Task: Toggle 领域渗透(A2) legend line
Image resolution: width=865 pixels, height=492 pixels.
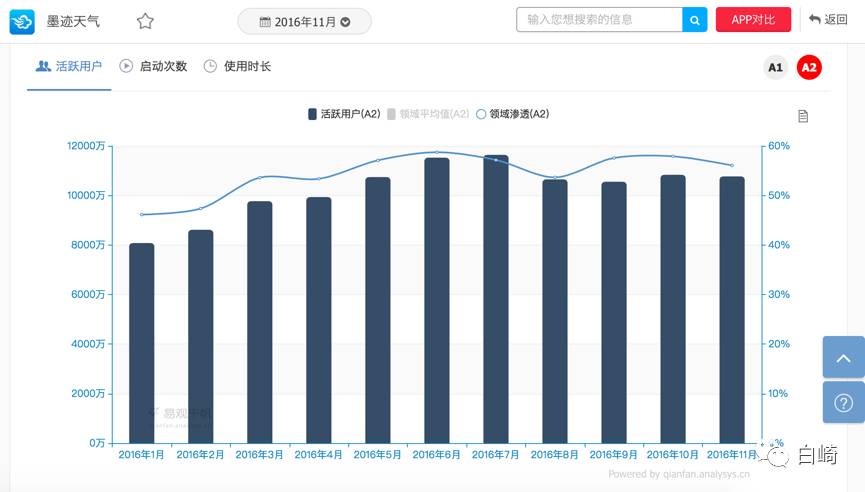Action: (x=512, y=114)
